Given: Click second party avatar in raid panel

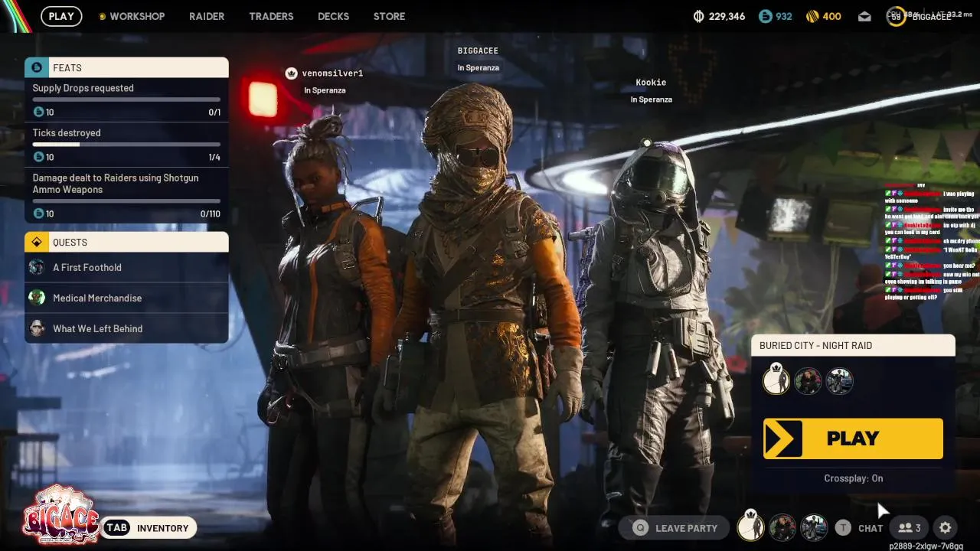Looking at the screenshot, I should click(x=808, y=381).
